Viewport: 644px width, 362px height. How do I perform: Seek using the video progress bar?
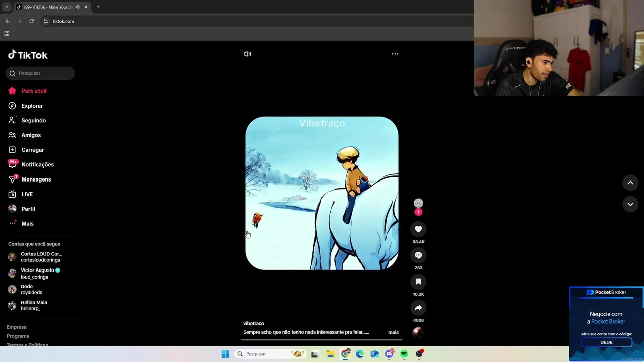(322, 339)
